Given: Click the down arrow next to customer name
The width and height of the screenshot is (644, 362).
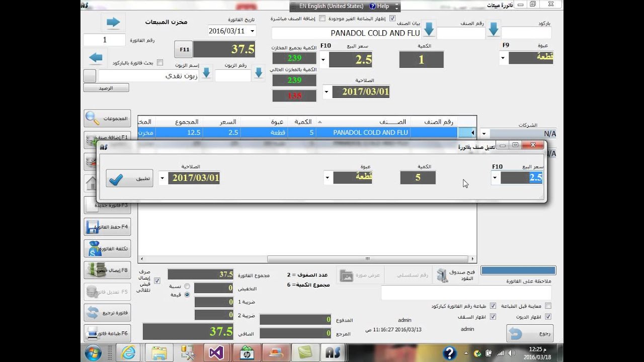Looking at the screenshot, I should [x=206, y=73].
